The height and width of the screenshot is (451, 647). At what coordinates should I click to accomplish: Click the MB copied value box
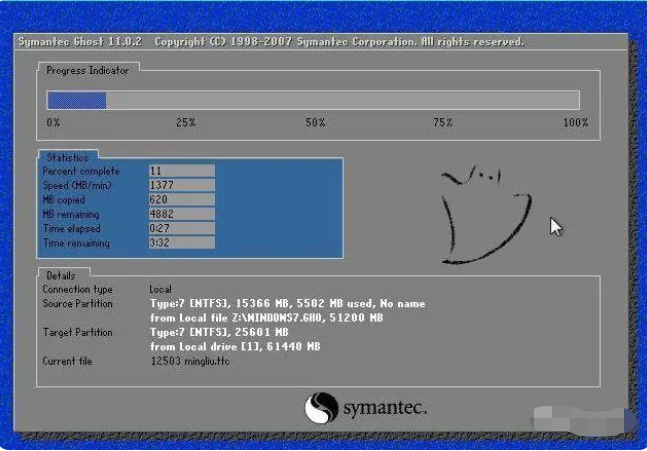pyautogui.click(x=181, y=200)
